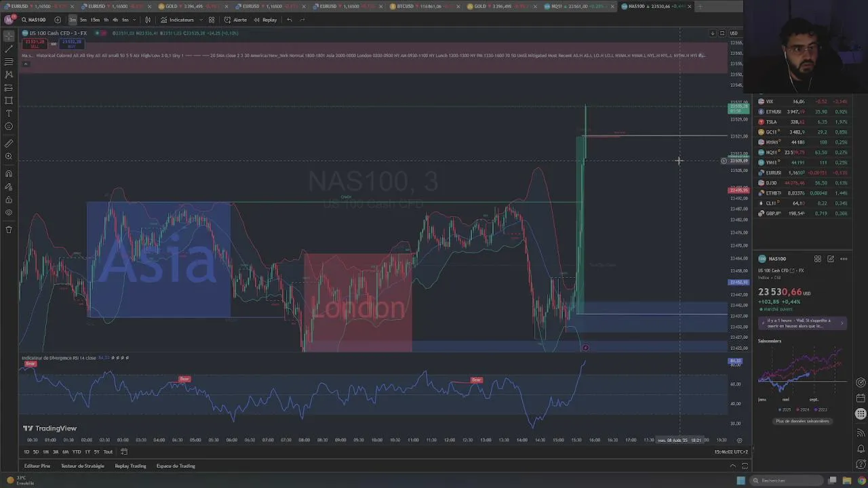Delete drawings with trash icon
Viewport: 868px width, 488px height.
pyautogui.click(x=9, y=230)
